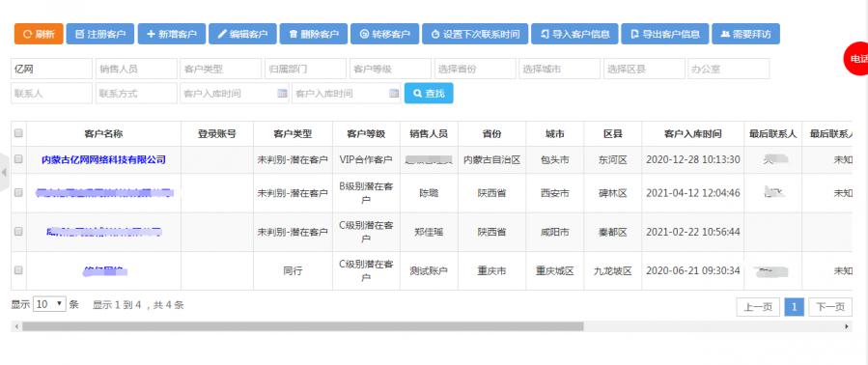Click the 查找 search button
The image size is (868, 365).
(x=429, y=93)
